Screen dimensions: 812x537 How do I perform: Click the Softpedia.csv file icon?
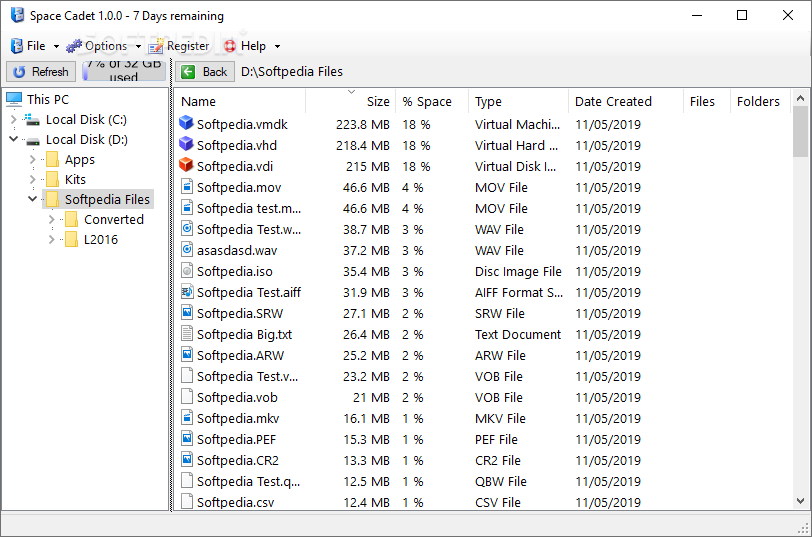click(x=187, y=501)
